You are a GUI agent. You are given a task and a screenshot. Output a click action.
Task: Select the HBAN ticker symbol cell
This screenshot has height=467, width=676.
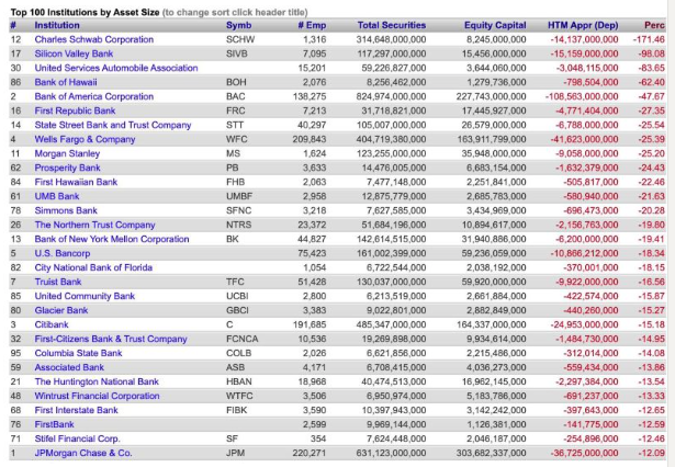239,381
